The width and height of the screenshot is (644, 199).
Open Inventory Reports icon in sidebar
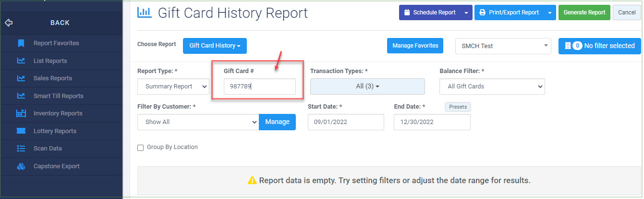point(21,113)
